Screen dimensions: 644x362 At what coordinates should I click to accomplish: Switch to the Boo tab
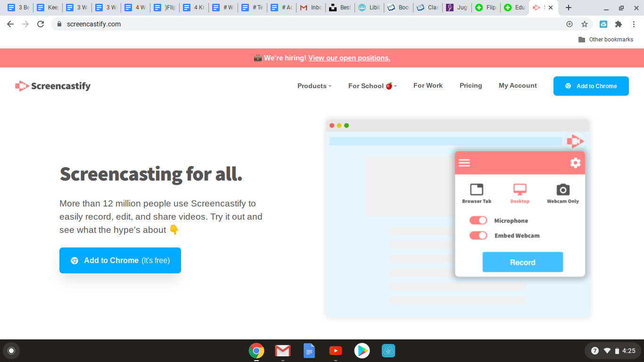click(x=398, y=8)
